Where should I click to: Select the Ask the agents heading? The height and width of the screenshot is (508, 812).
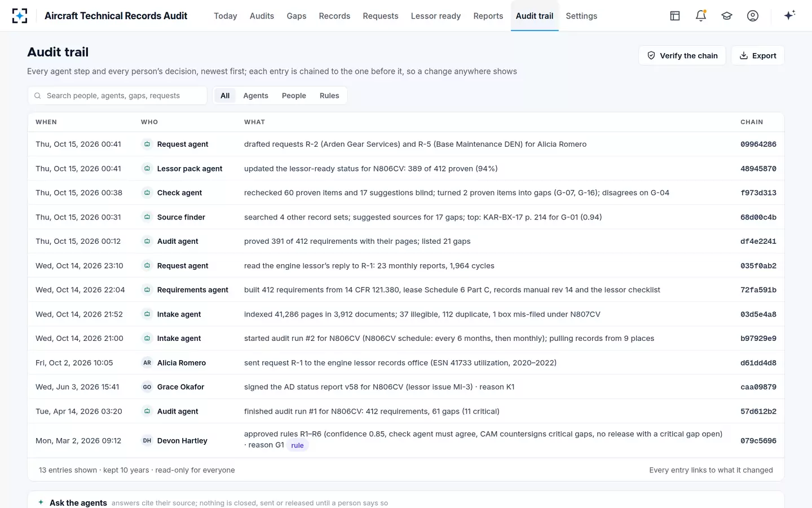[78, 502]
